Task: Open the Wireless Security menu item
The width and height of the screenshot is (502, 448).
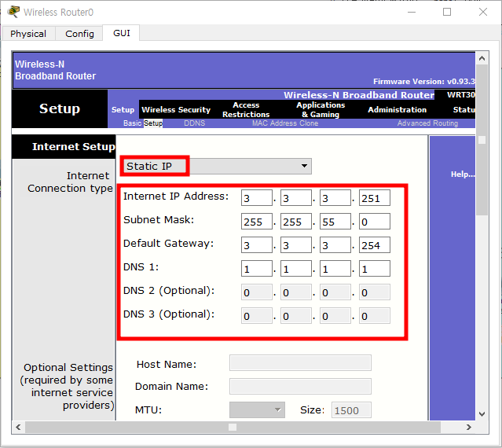Action: pos(176,109)
